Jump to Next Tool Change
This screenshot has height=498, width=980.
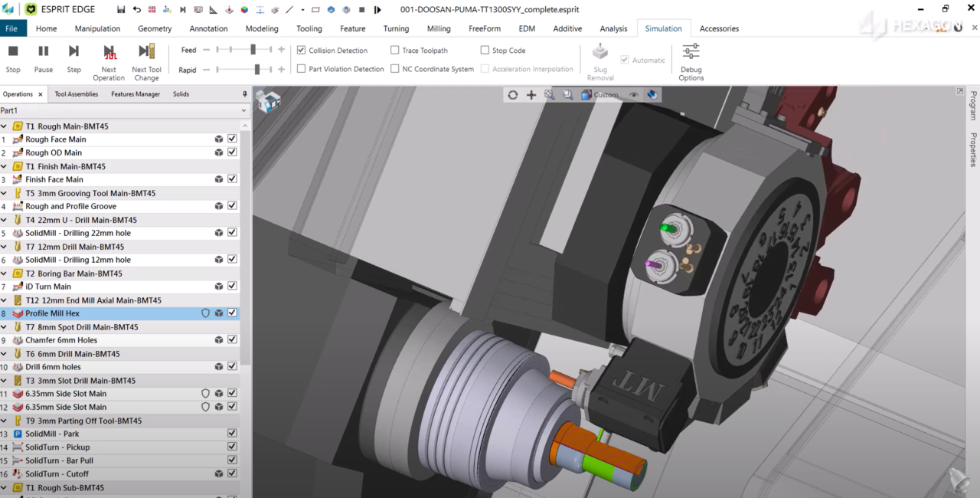tap(146, 62)
